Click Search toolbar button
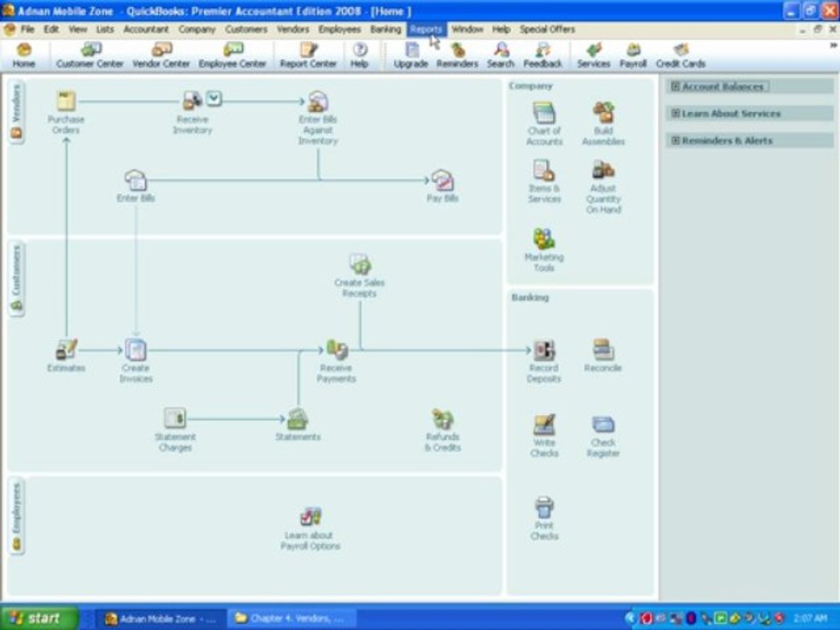Viewport: 840px width, 630px height. (500, 56)
